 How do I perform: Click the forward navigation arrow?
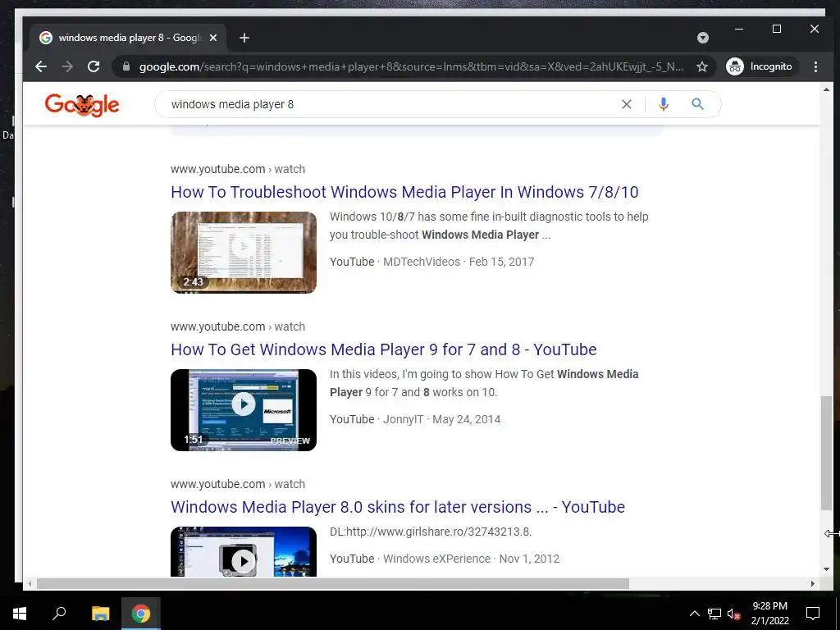[67, 66]
